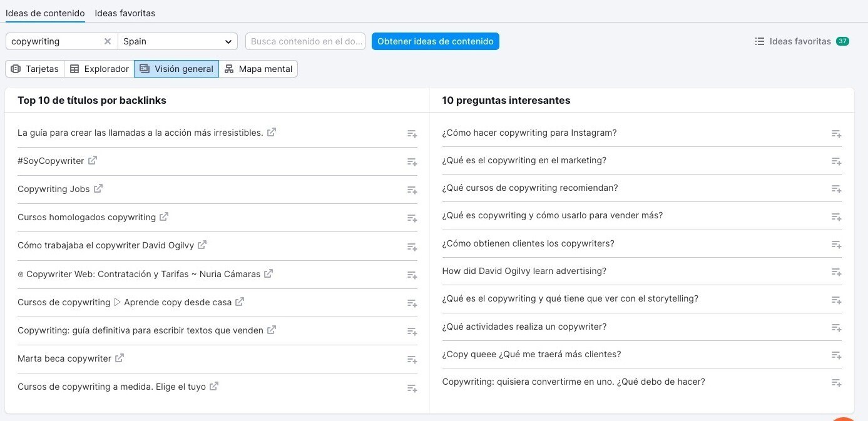Screen dimensions: 868x421
Task: Select title 'Cursos de copywriting a medida. Elige el tuyo'
Action: (x=111, y=387)
